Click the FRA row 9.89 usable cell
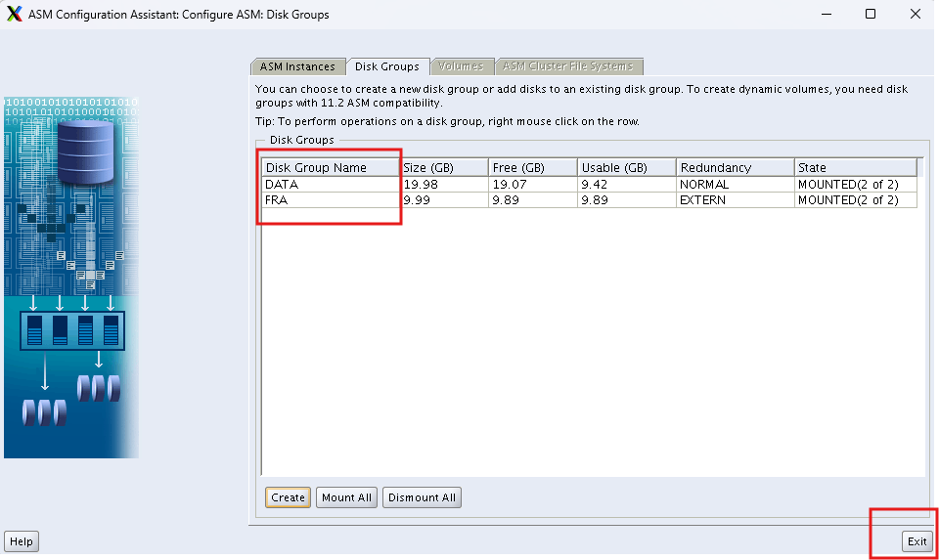 click(627, 199)
